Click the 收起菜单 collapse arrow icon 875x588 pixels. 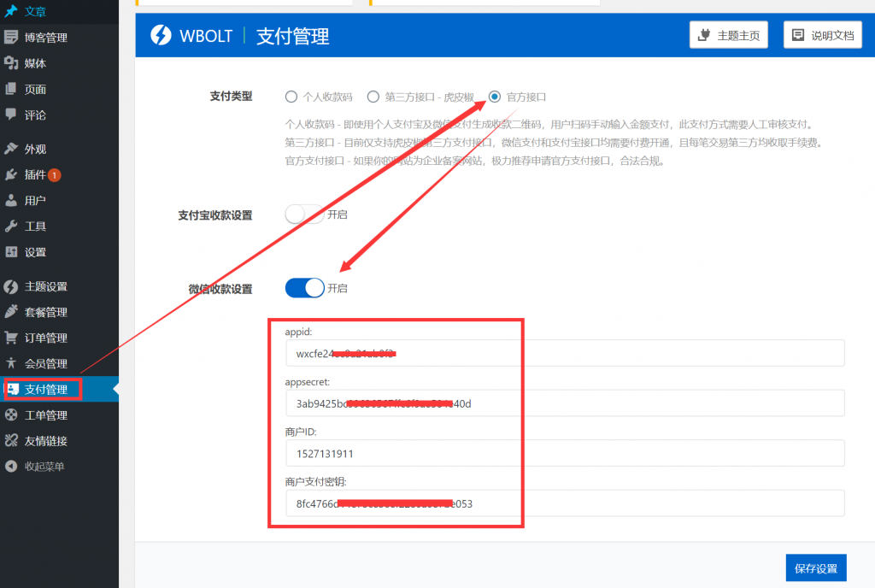tap(11, 466)
